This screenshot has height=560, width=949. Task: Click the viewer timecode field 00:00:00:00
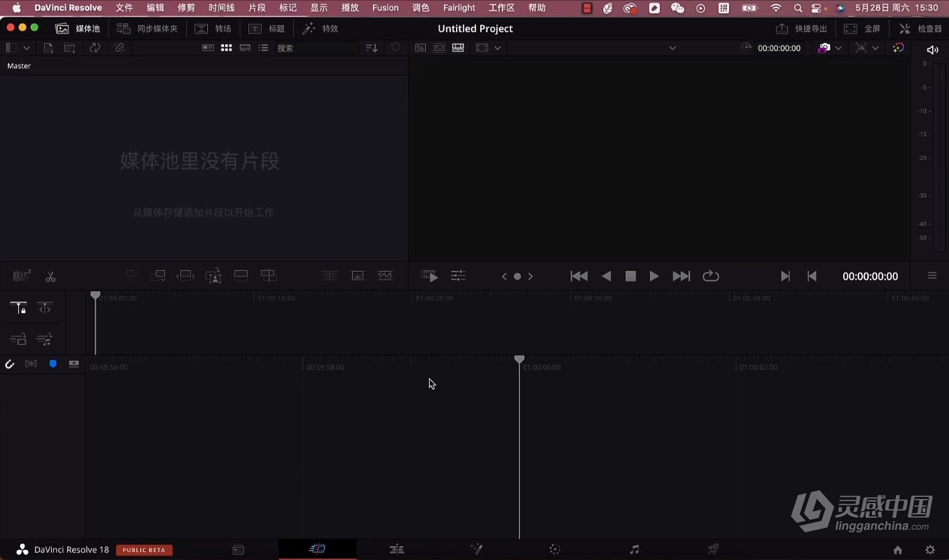(779, 48)
